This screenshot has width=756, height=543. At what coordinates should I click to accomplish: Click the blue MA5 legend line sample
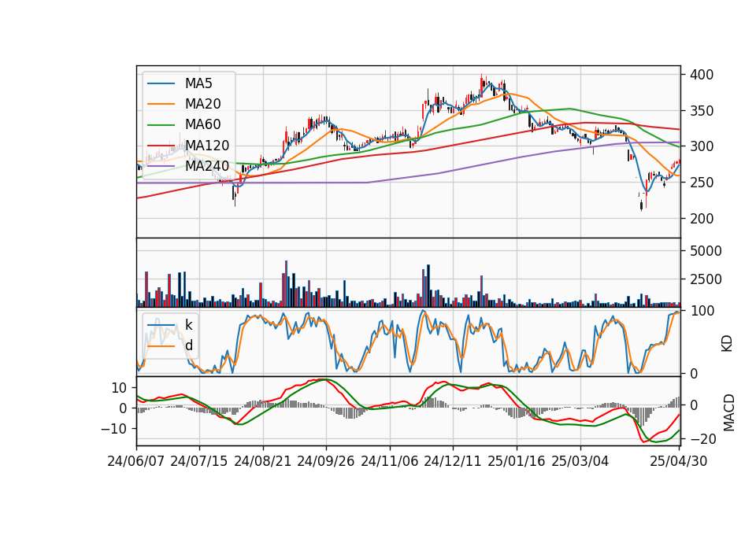161,84
